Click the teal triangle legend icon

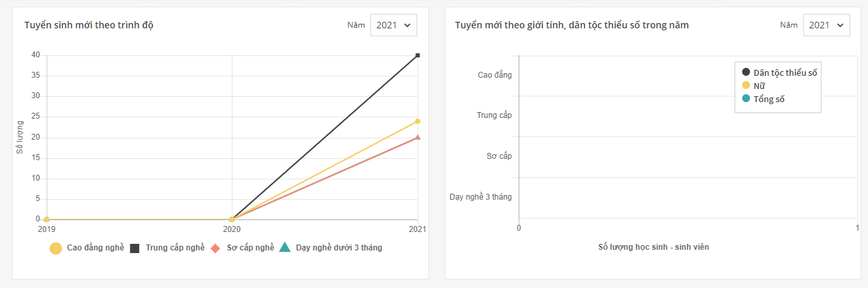click(x=284, y=248)
